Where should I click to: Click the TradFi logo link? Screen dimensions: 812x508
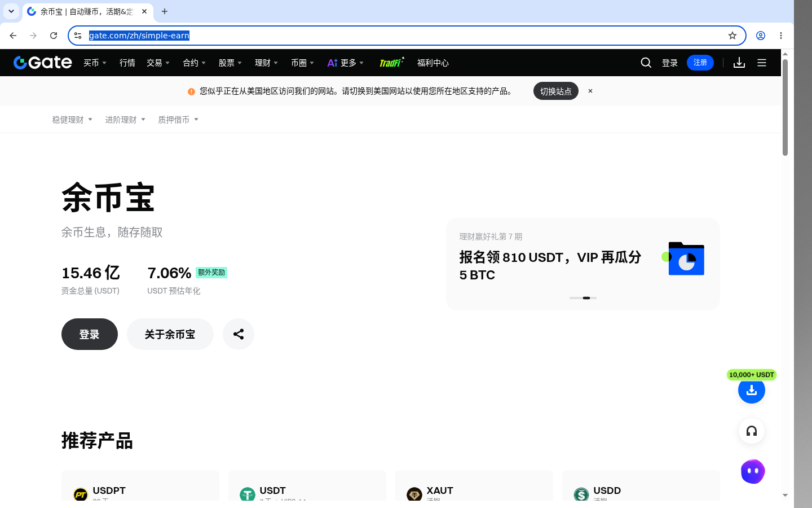point(391,63)
